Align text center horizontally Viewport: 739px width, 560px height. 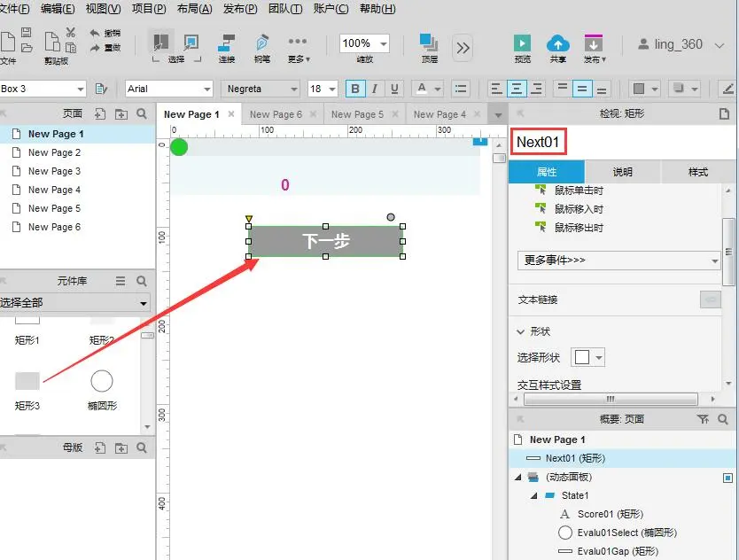[x=517, y=89]
